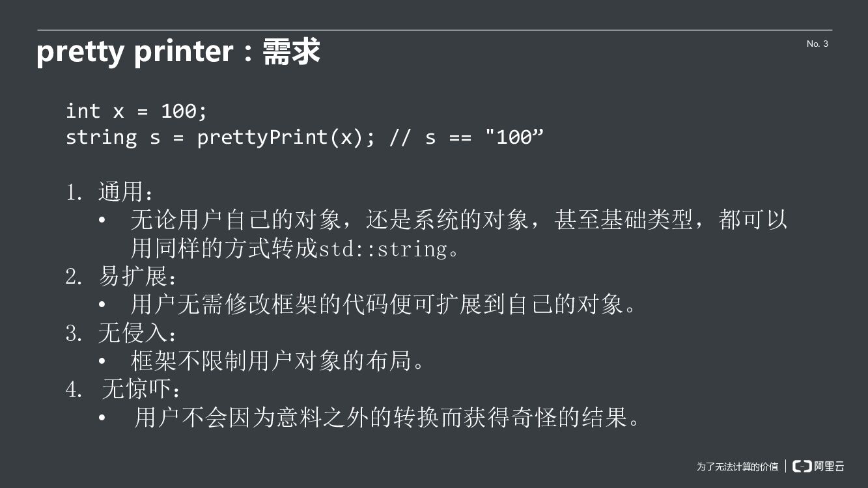868x488 pixels.
Task: Click the footer slogan "为了无法计算的价值"
Action: [x=737, y=467]
